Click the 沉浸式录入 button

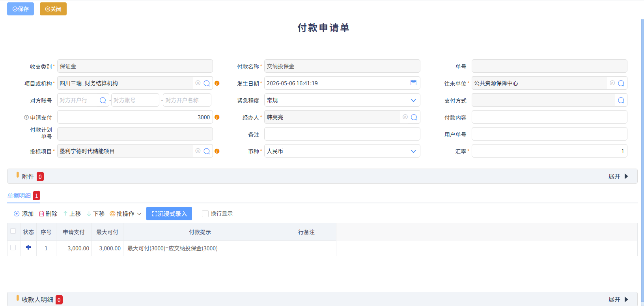click(x=169, y=214)
